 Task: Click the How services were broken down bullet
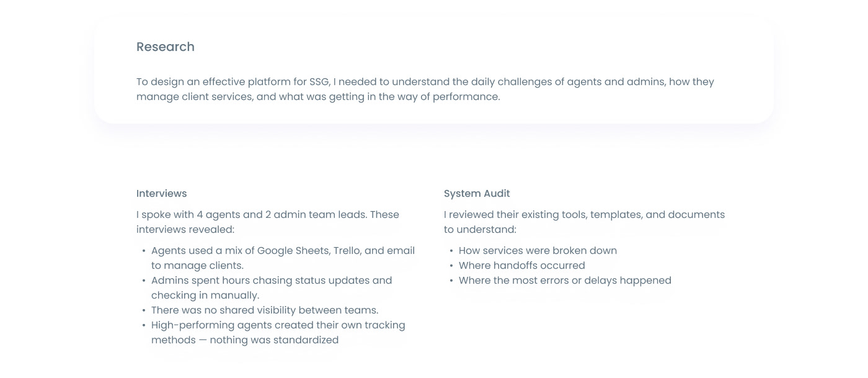click(538, 251)
